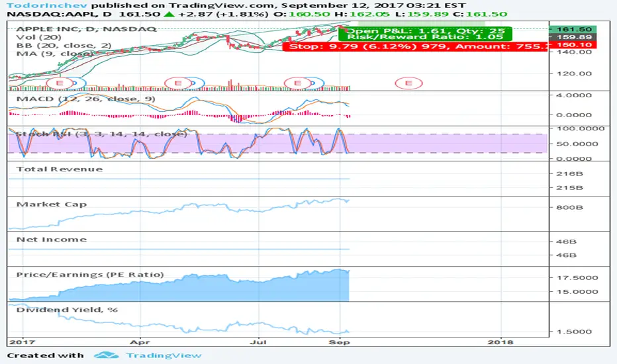Click the 'Total Revenue' pane label

pyautogui.click(x=60, y=169)
